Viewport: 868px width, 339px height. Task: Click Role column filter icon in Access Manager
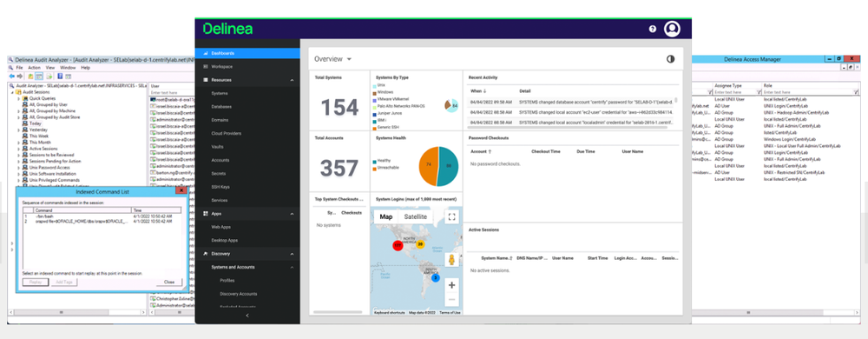856,92
